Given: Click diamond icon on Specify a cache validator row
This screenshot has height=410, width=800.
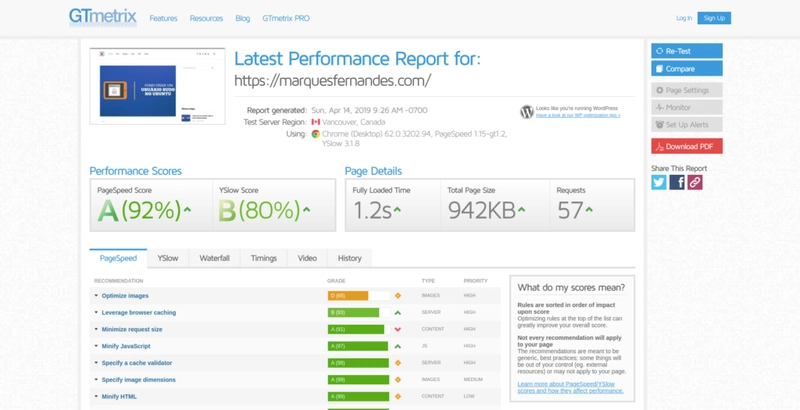Looking at the screenshot, I should [x=398, y=363].
